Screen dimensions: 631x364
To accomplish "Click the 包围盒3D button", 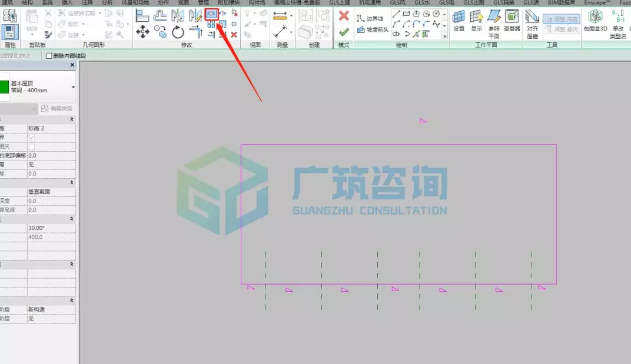I will 595,21.
